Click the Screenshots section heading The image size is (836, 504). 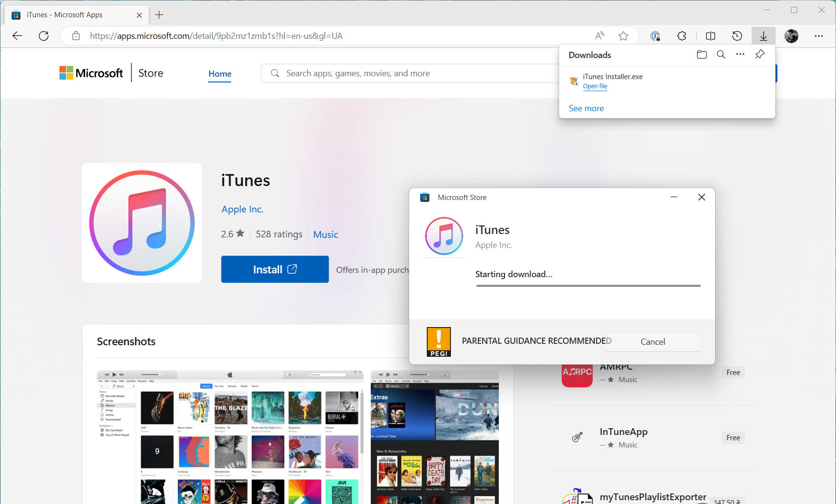126,341
